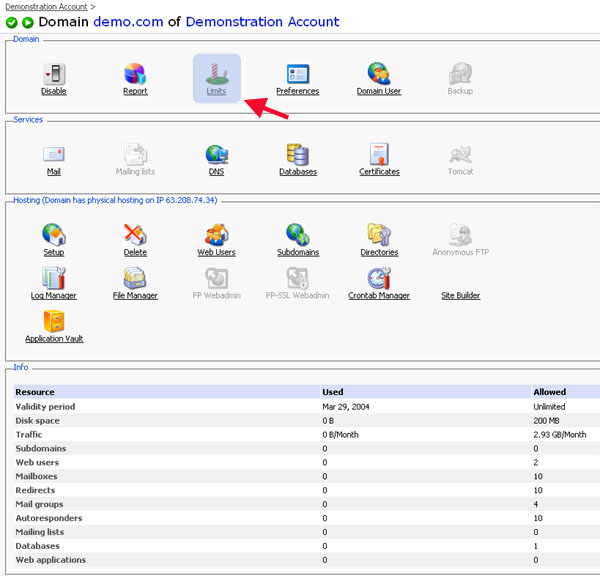Select the Disk space row label
The width and height of the screenshot is (600, 576).
(38, 421)
